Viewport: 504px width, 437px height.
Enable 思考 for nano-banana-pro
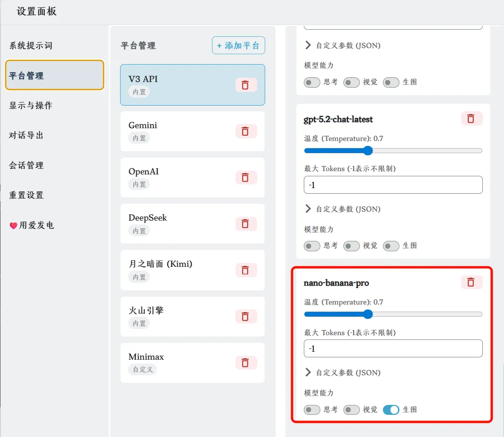tap(312, 410)
